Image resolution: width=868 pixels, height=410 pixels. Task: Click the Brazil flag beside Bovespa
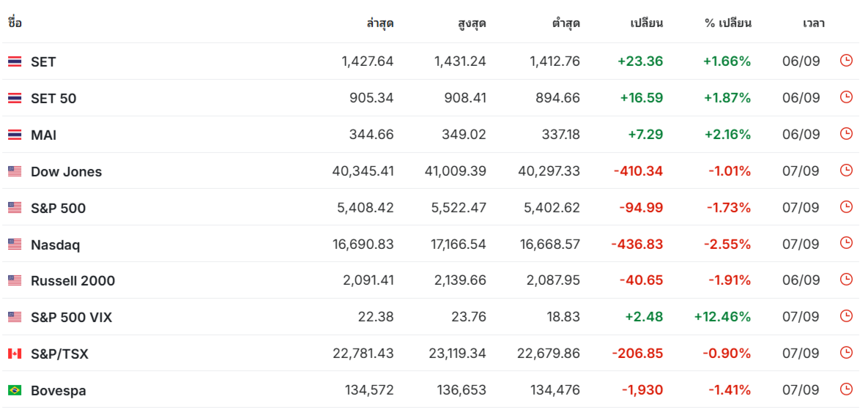(15, 390)
